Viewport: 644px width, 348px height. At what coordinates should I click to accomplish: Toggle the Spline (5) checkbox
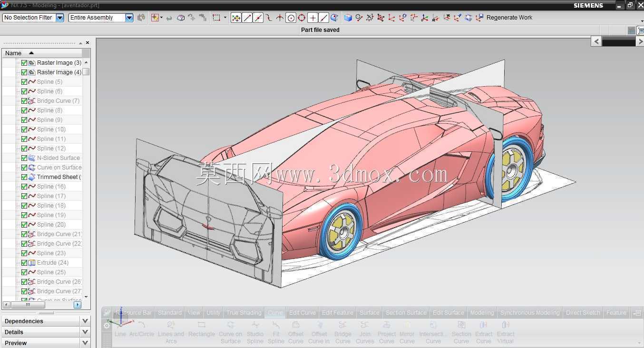click(x=24, y=82)
